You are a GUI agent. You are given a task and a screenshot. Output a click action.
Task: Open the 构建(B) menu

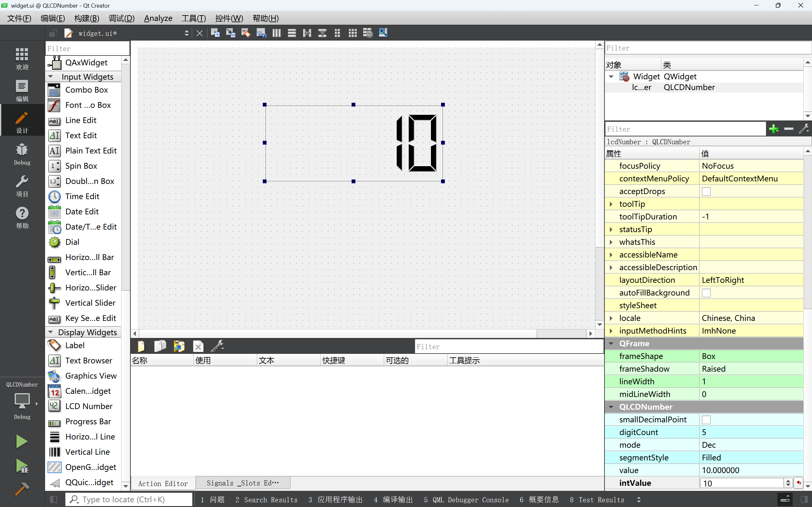tap(87, 18)
